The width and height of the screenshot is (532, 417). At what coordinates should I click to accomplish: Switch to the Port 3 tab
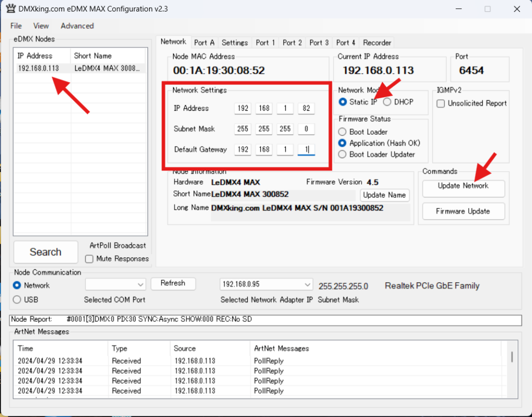click(x=319, y=43)
